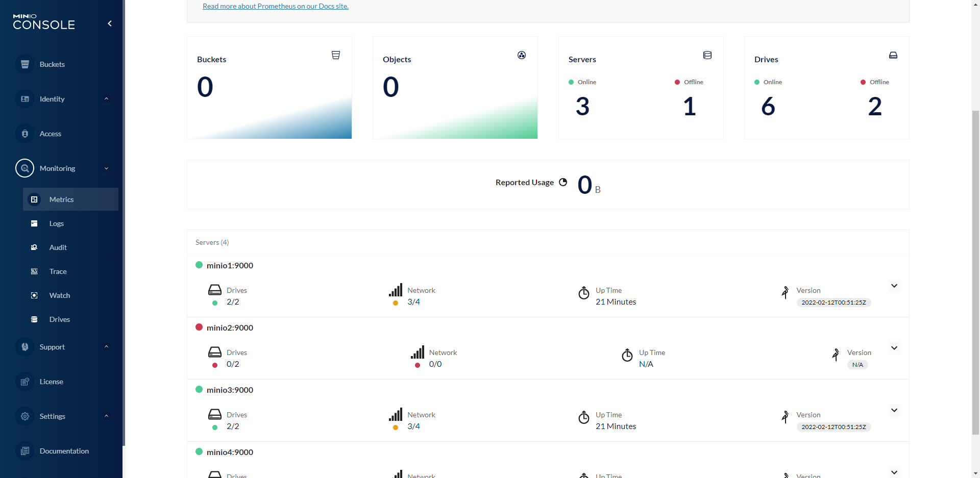The height and width of the screenshot is (478, 980).
Task: Click the Trace icon in sidebar
Action: 34,271
